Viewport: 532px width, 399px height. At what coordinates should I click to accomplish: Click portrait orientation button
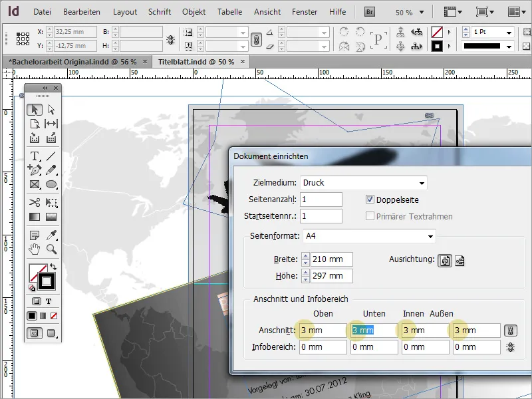click(445, 261)
